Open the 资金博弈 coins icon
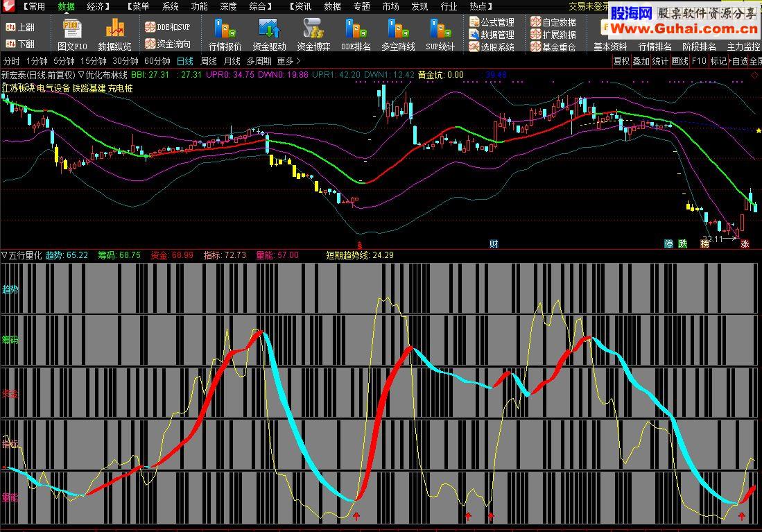 tap(313, 28)
